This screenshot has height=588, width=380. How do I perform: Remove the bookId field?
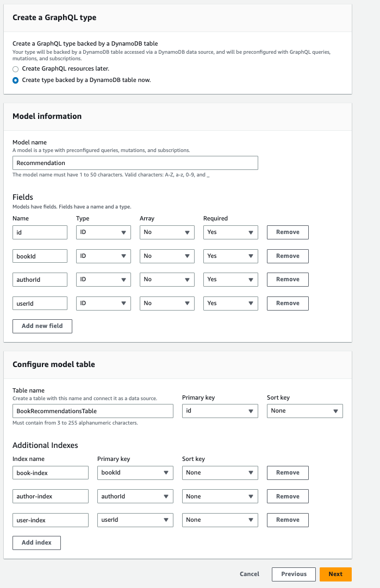pos(287,256)
